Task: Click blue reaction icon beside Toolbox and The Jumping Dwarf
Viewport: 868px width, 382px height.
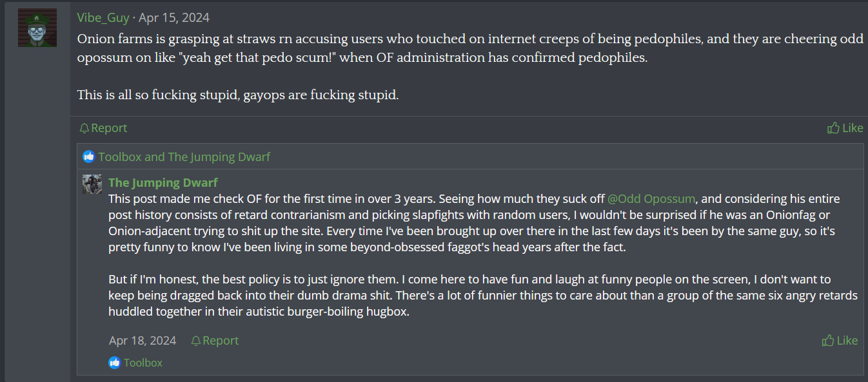Action: [89, 157]
